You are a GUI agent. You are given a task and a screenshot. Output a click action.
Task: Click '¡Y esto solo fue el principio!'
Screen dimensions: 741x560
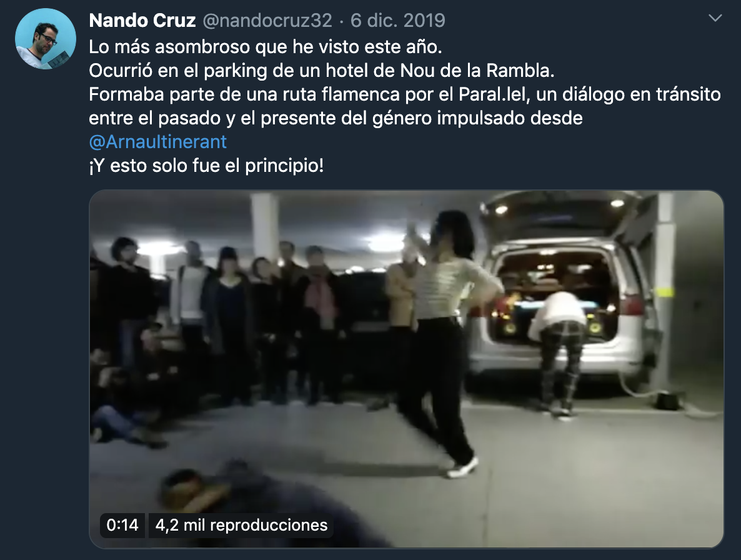click(x=207, y=166)
